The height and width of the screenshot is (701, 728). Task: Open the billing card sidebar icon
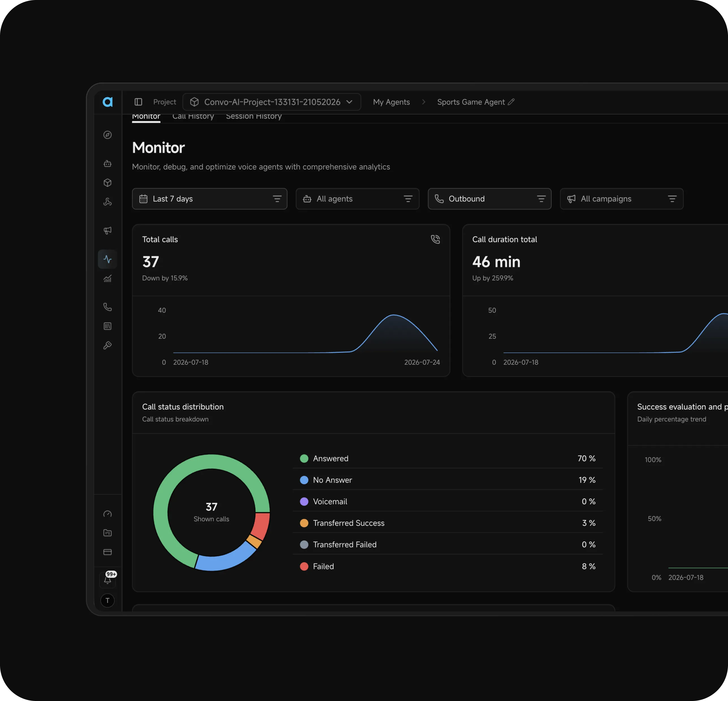tap(108, 552)
